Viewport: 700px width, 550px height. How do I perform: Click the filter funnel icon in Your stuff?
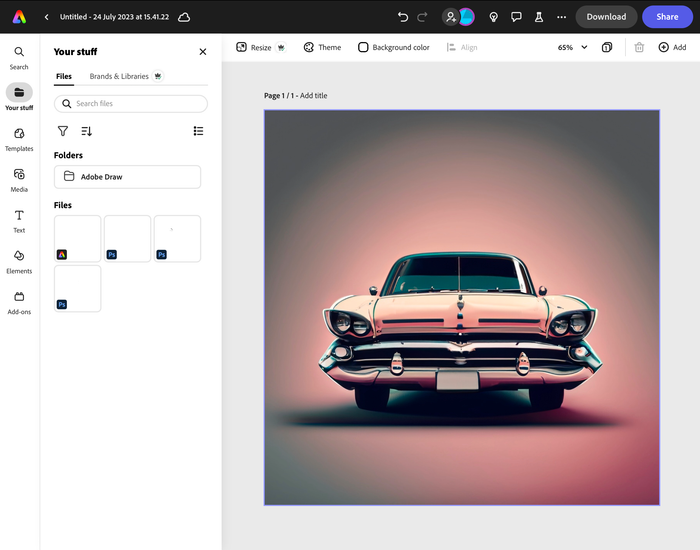63,131
